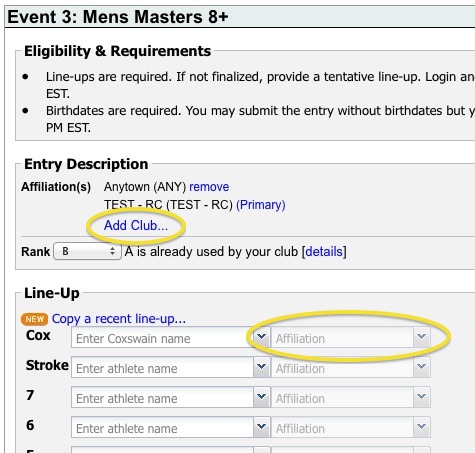Click the (Primary) link for TEST - RC
Screen dimensions: 475x453
(x=261, y=205)
